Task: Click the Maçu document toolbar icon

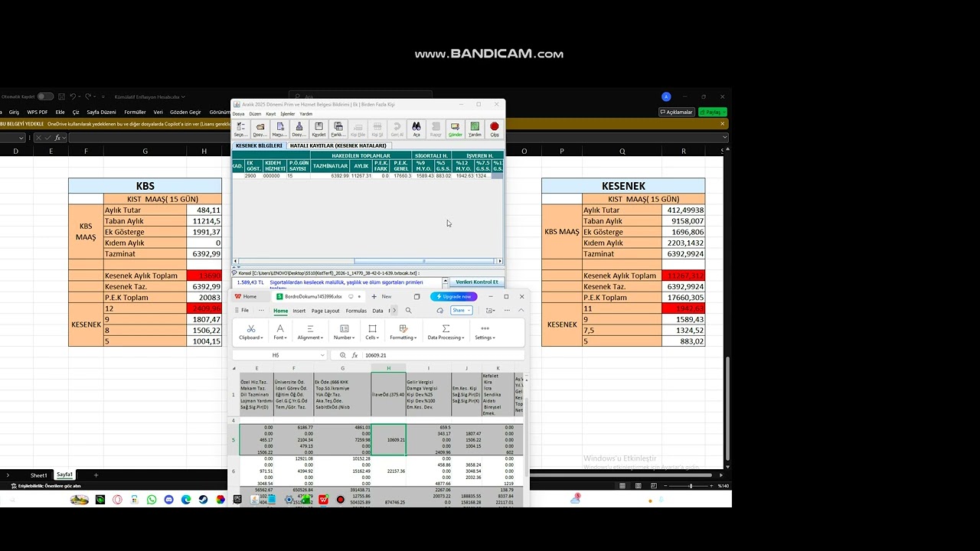Action: coord(279,129)
